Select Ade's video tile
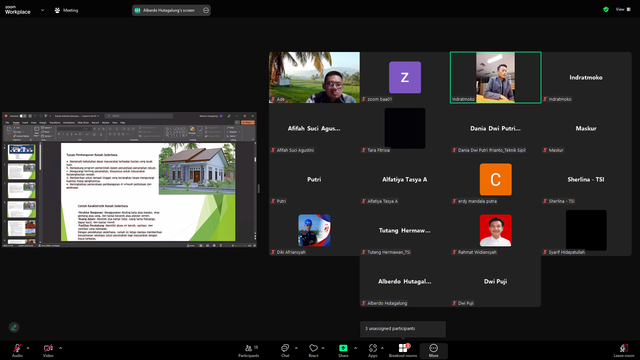 [x=314, y=77]
